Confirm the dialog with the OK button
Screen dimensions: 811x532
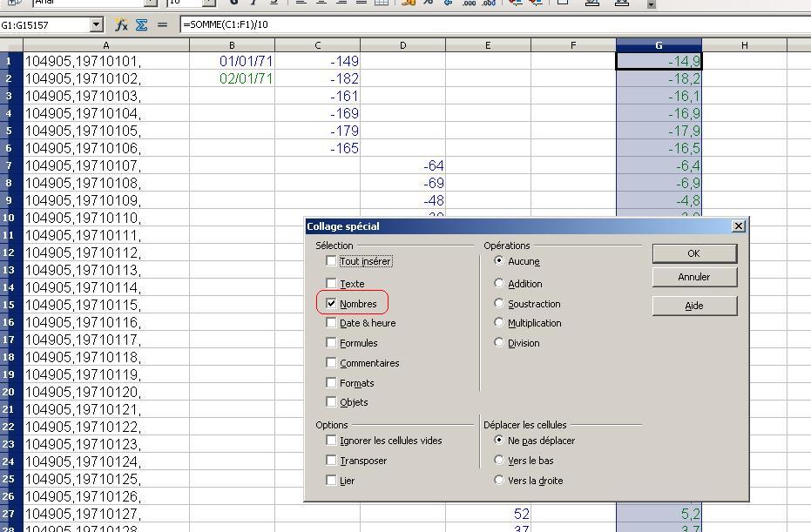click(694, 253)
